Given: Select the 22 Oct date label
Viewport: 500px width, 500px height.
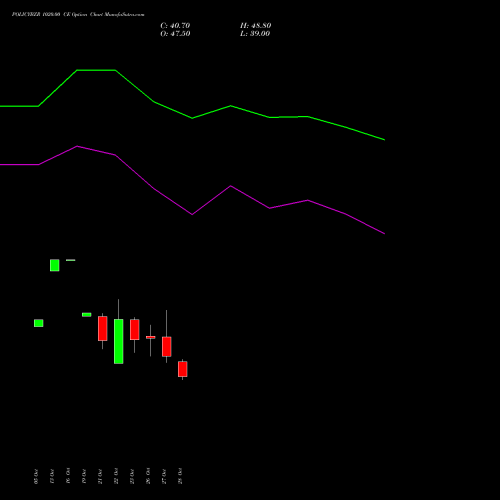Looking at the screenshot, I should coord(116,476).
